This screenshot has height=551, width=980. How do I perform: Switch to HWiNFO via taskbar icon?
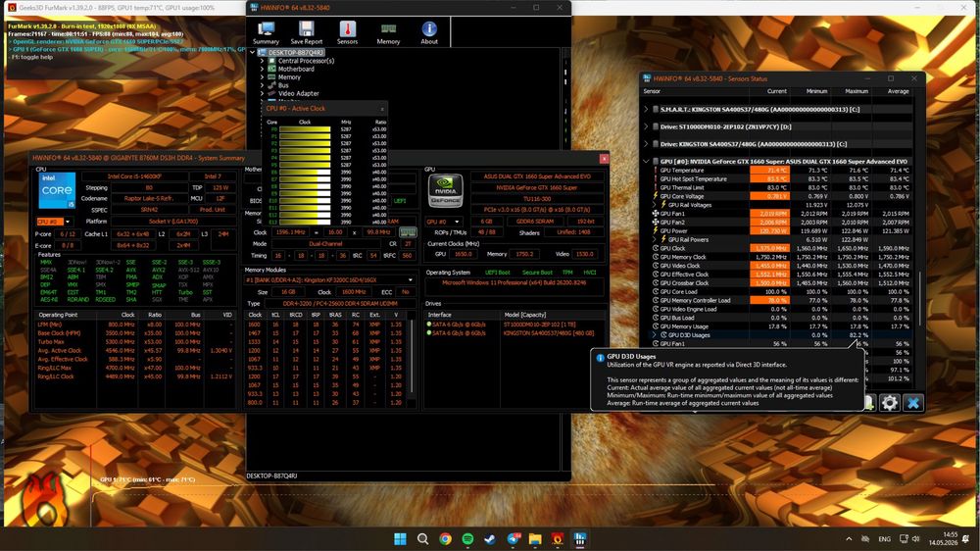tap(580, 539)
